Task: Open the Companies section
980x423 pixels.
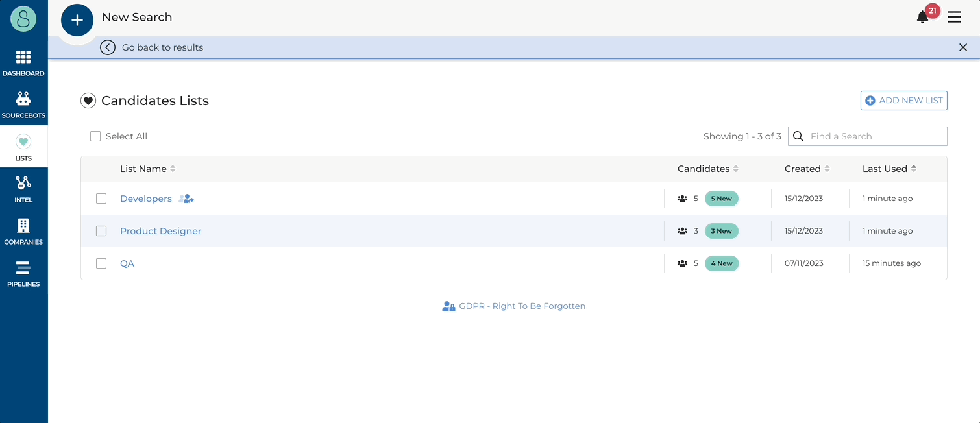Action: pyautogui.click(x=24, y=231)
